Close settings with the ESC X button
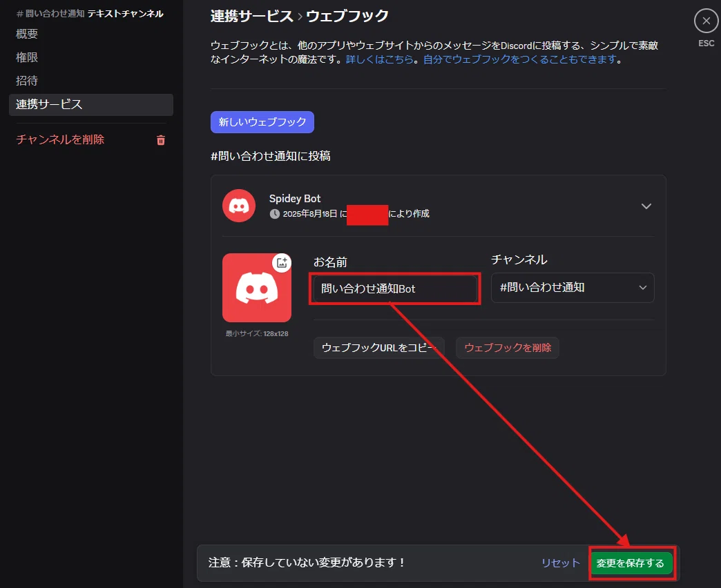Screen dimensions: 721x588 [x=706, y=21]
